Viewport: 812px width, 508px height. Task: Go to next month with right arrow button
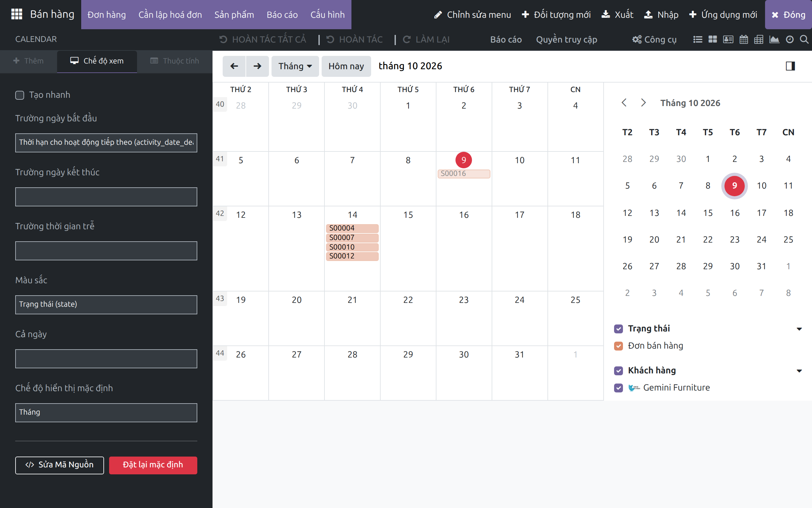[257, 66]
